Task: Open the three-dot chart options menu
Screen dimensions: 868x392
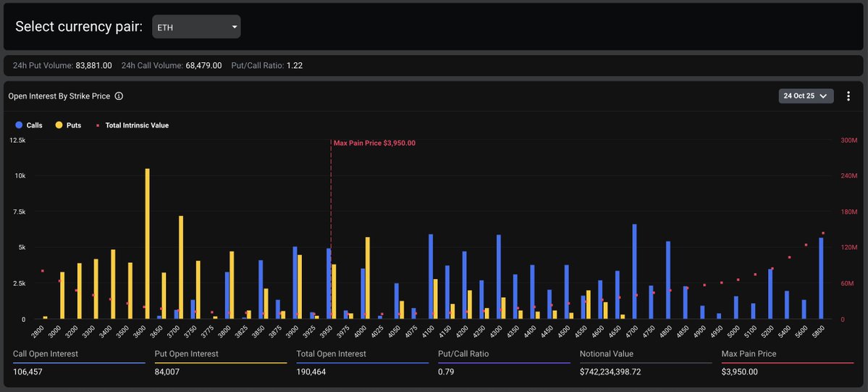Action: (x=848, y=96)
